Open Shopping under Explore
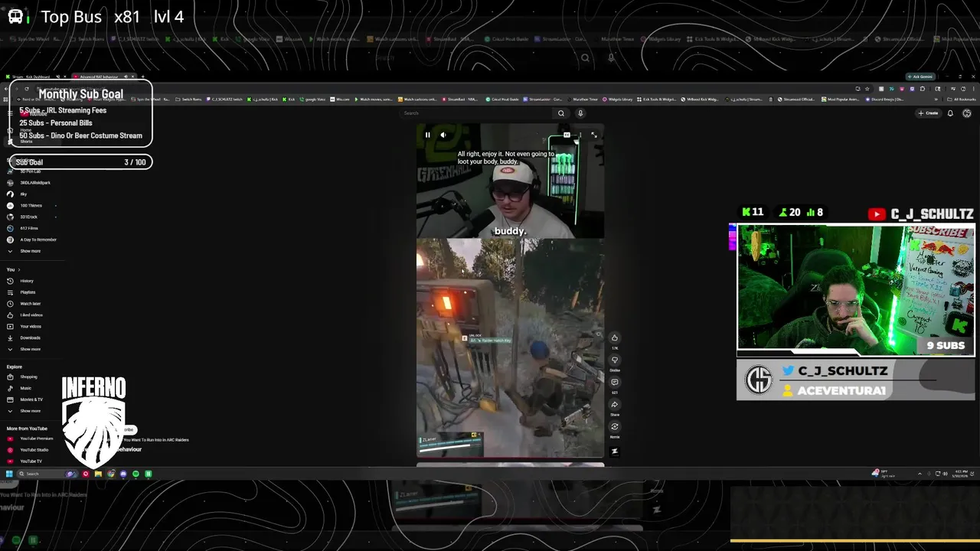Screen dimensions: 980x551 [x=28, y=377]
